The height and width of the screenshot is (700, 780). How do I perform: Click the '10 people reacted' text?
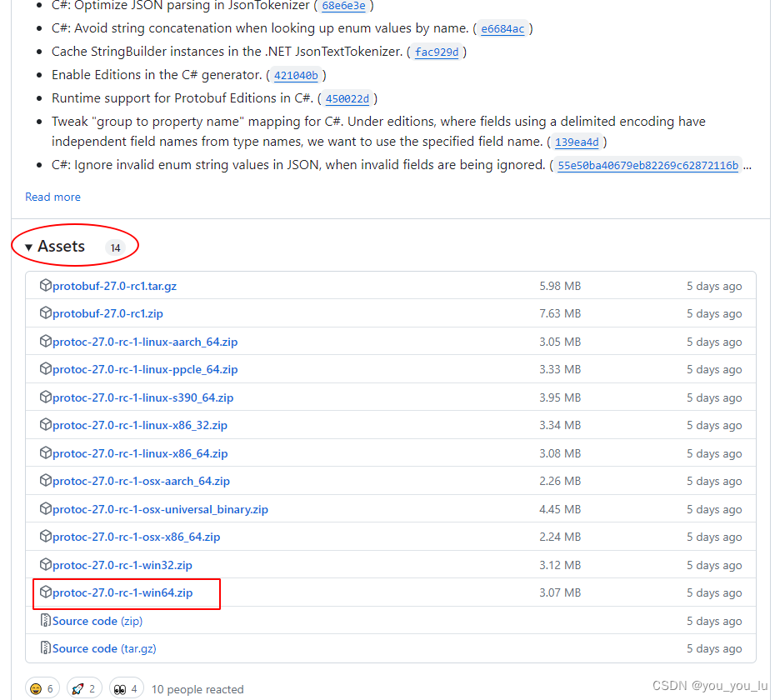197,689
